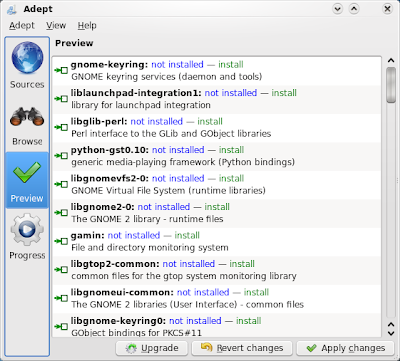Select the libglib-perl package name
Viewport: 400px width, 361px height.
click(99, 122)
